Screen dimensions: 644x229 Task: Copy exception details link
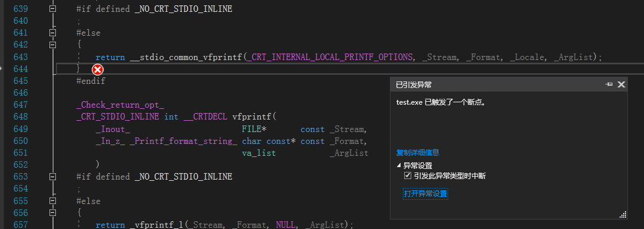[418, 153]
